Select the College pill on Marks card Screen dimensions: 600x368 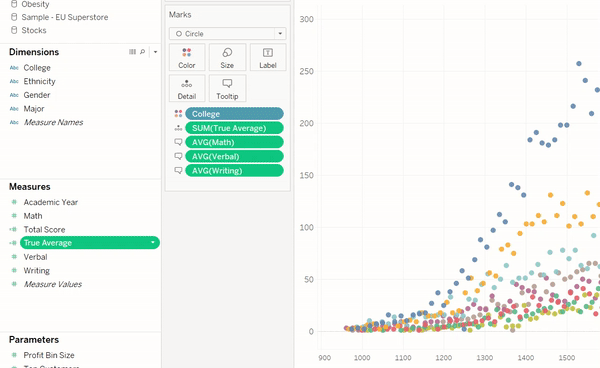tap(234, 114)
